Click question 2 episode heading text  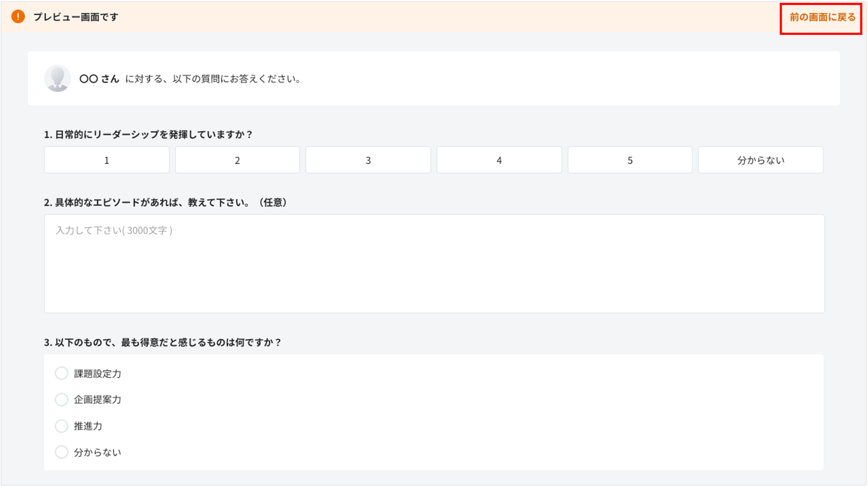click(165, 203)
